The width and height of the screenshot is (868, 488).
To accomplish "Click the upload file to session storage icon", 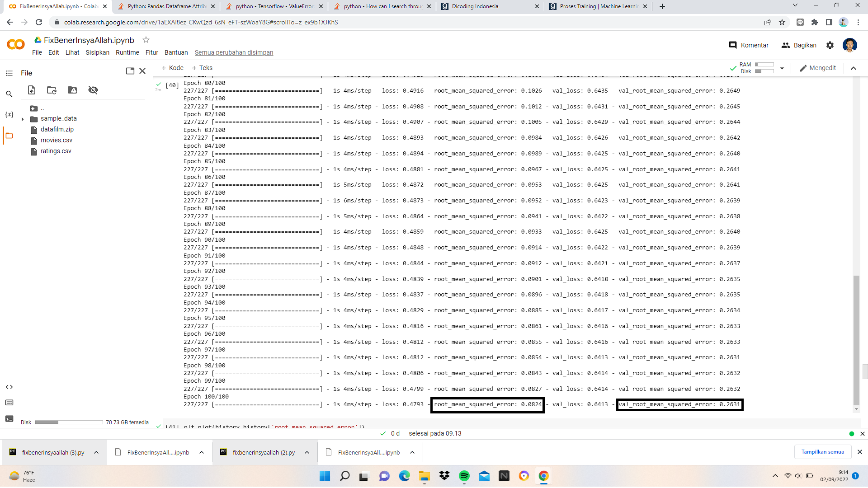I will click(x=32, y=90).
